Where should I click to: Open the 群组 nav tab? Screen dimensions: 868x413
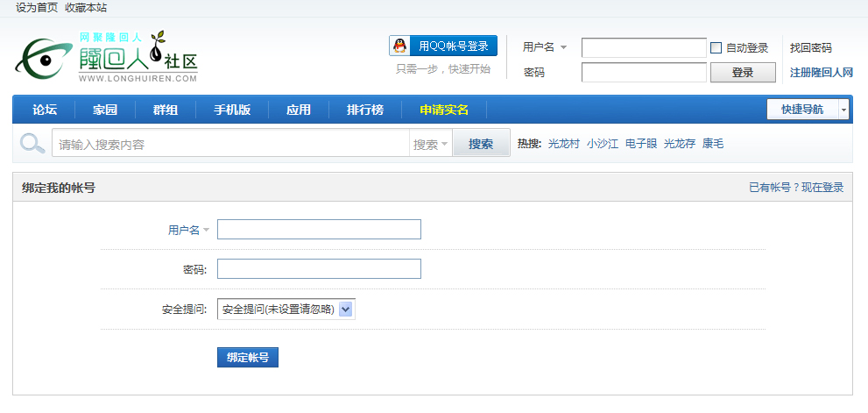166,110
